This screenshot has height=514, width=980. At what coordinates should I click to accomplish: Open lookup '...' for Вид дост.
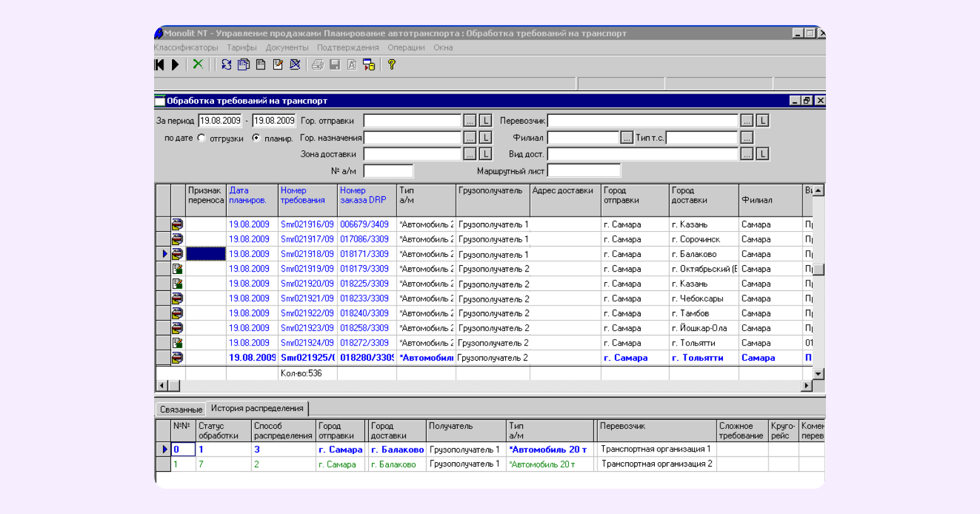click(747, 153)
